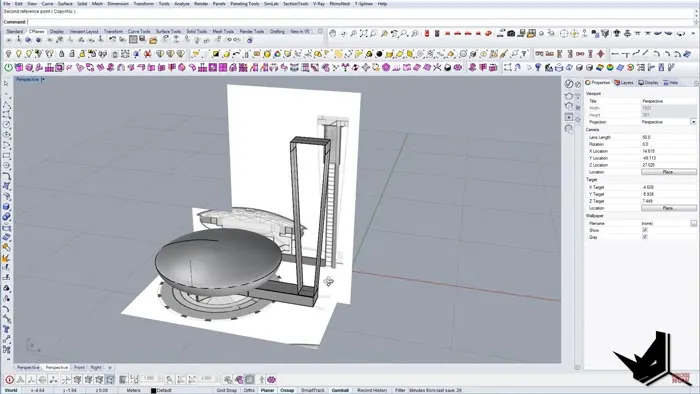Select the pointer arrow tool in left sidebar
Viewport: 700px width, 394px height.
[6, 83]
